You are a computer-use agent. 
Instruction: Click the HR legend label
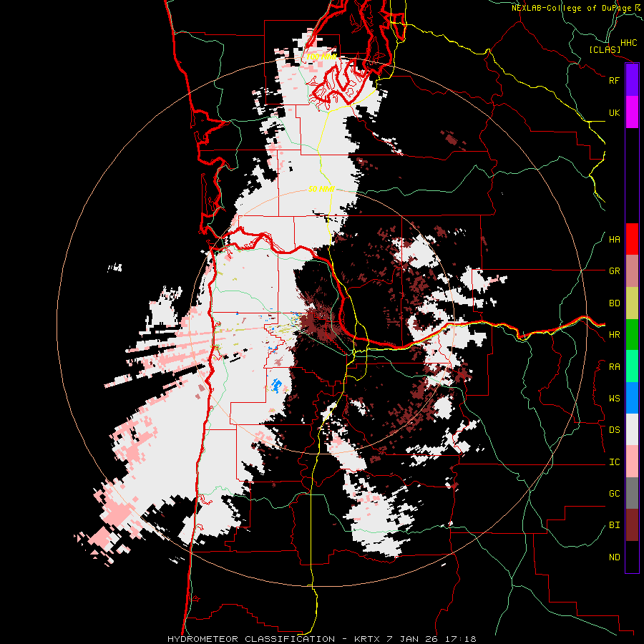614,335
